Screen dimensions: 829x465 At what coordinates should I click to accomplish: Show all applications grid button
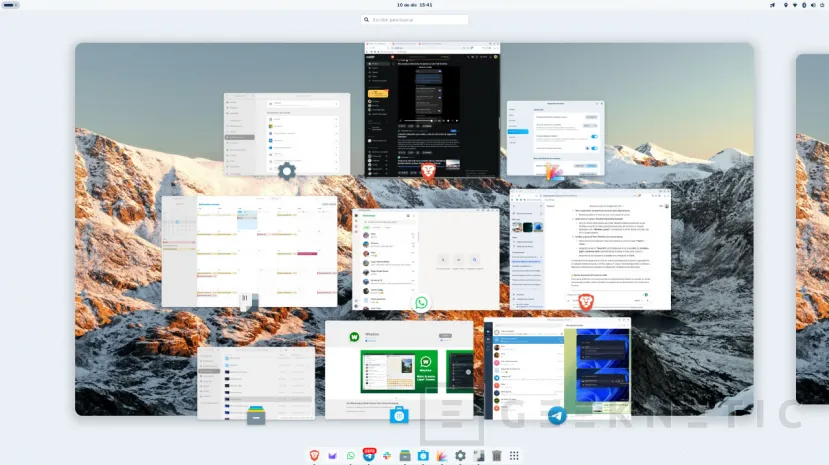(514, 455)
